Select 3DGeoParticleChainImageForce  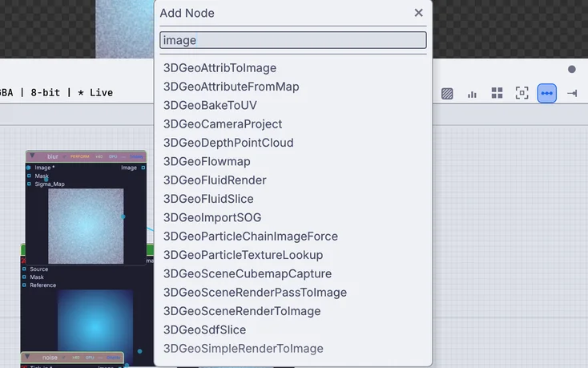click(251, 237)
